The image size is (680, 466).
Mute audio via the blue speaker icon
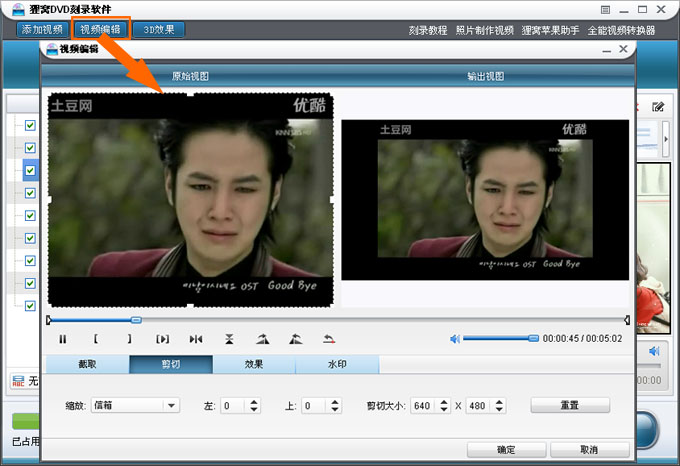[454, 339]
